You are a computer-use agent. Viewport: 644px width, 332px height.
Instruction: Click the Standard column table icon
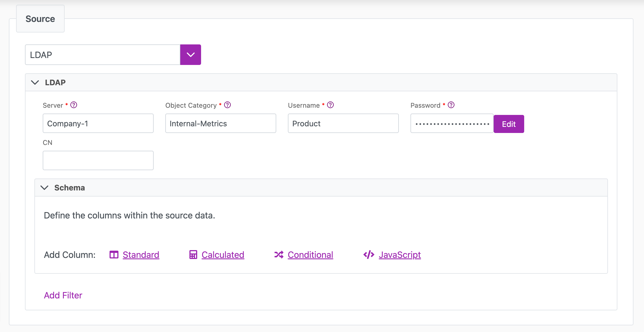pyautogui.click(x=114, y=255)
